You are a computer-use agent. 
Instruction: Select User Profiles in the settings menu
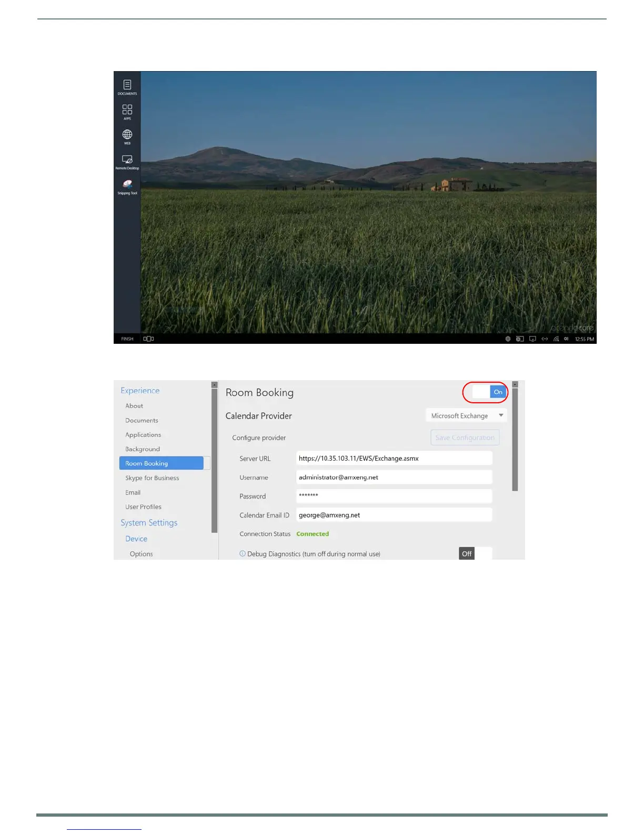click(x=143, y=507)
